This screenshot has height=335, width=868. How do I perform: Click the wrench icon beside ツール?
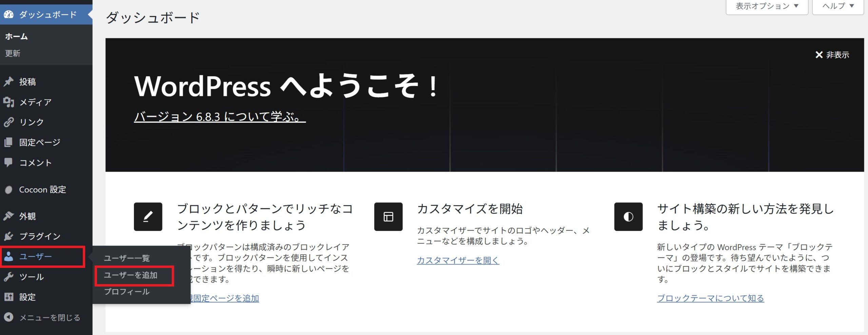click(x=8, y=277)
